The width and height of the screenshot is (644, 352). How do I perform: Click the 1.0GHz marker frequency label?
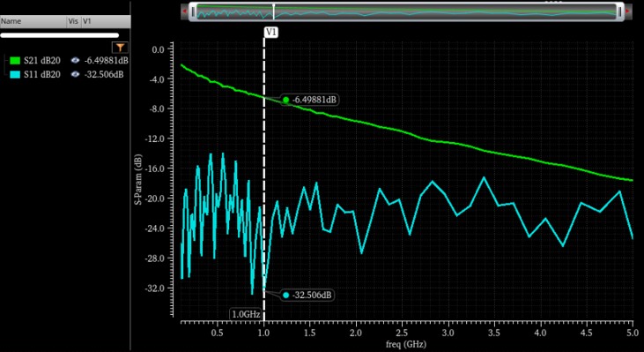tap(246, 315)
